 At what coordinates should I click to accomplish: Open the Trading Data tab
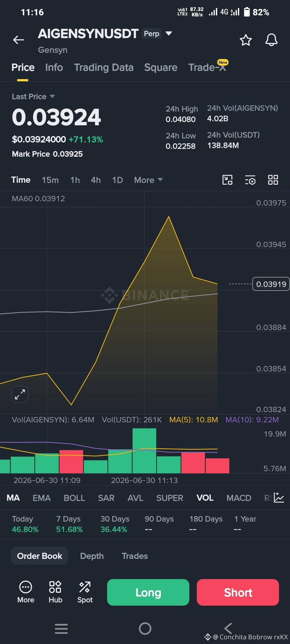coord(104,67)
